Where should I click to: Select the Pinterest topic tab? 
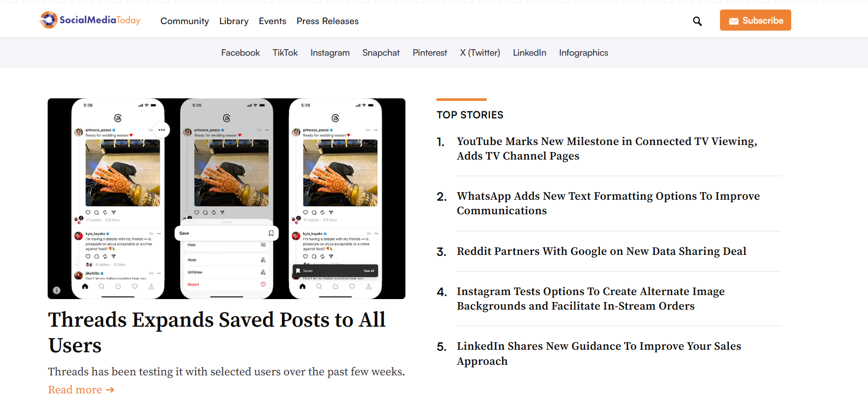(429, 53)
